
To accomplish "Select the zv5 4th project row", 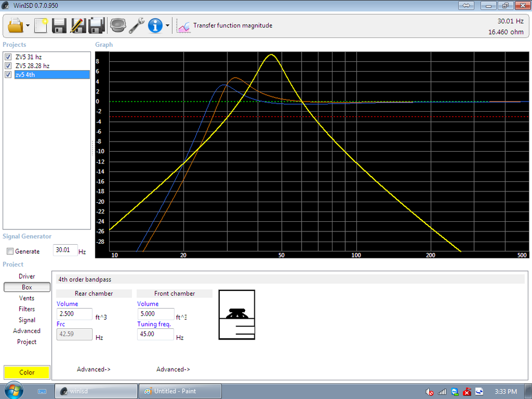I will tap(52, 74).
